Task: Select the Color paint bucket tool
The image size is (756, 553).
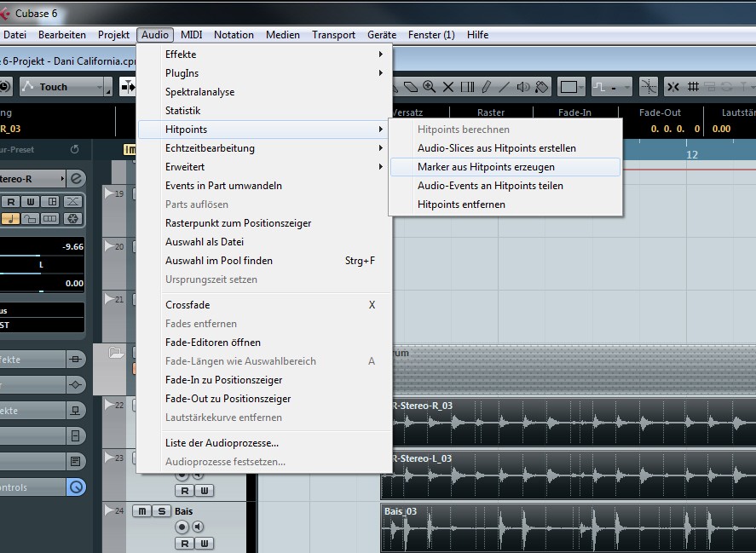Action: pyautogui.click(x=542, y=87)
